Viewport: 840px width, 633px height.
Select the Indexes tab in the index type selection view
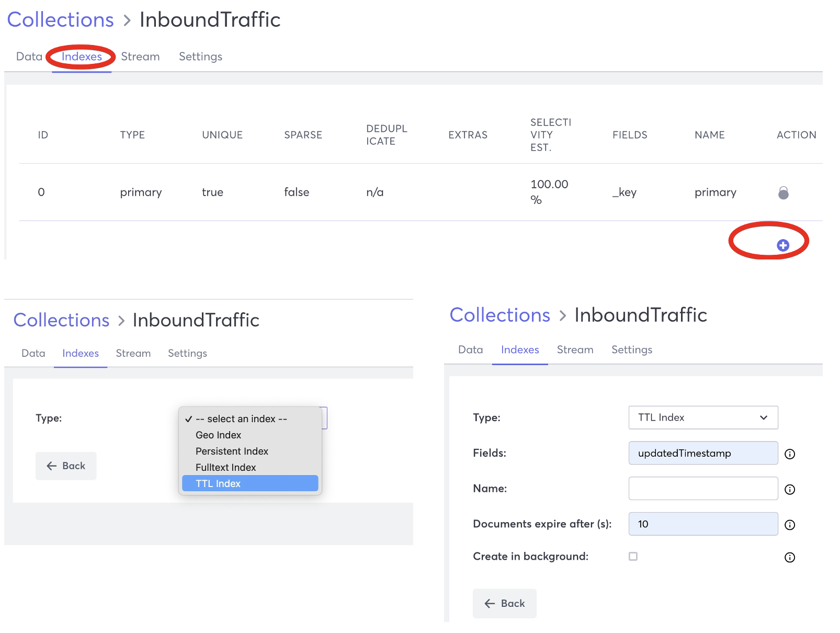[x=81, y=353]
